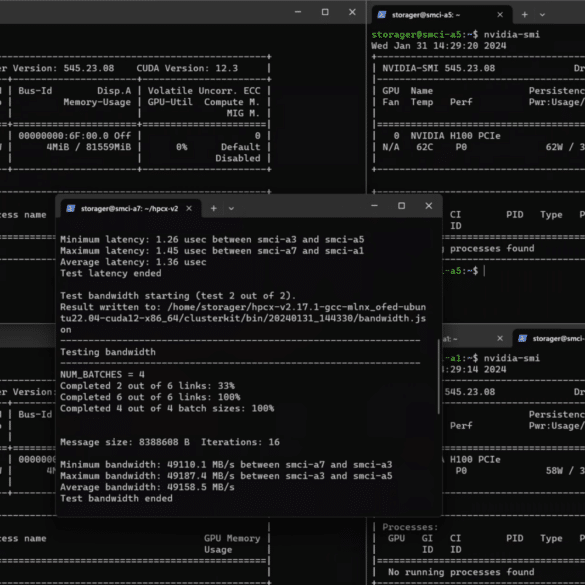Viewport: 585px width, 585px height.
Task: Click 'NUM_BATCHES = 4' text
Action: [x=102, y=375]
